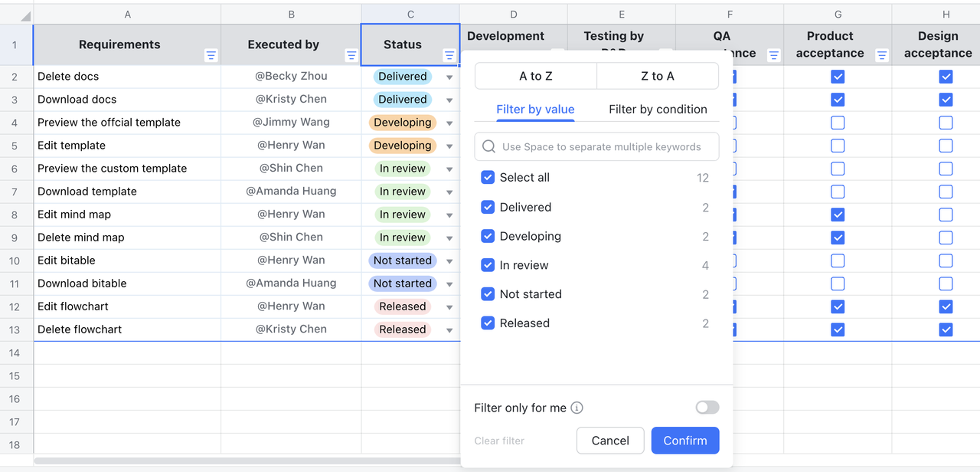Uncheck the Select all checkbox
The image size is (980, 472).
488,178
